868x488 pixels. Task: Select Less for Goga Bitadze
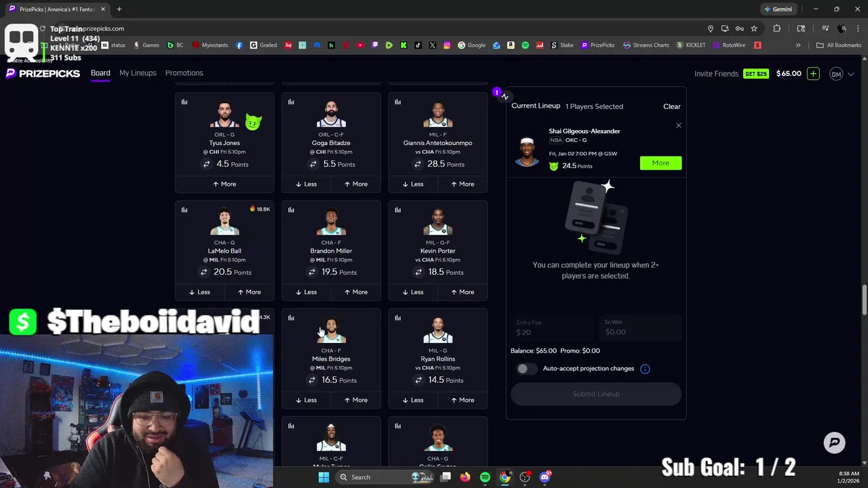(306, 184)
